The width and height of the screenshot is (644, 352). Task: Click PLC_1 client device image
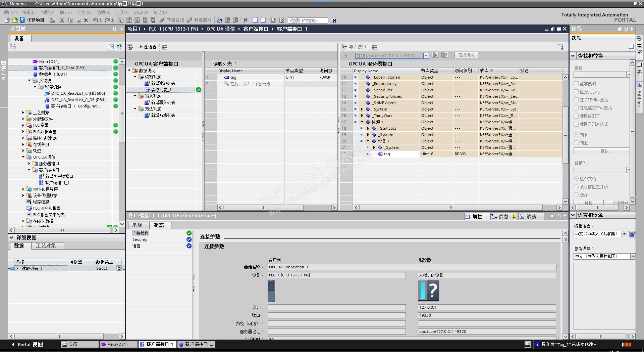271,291
